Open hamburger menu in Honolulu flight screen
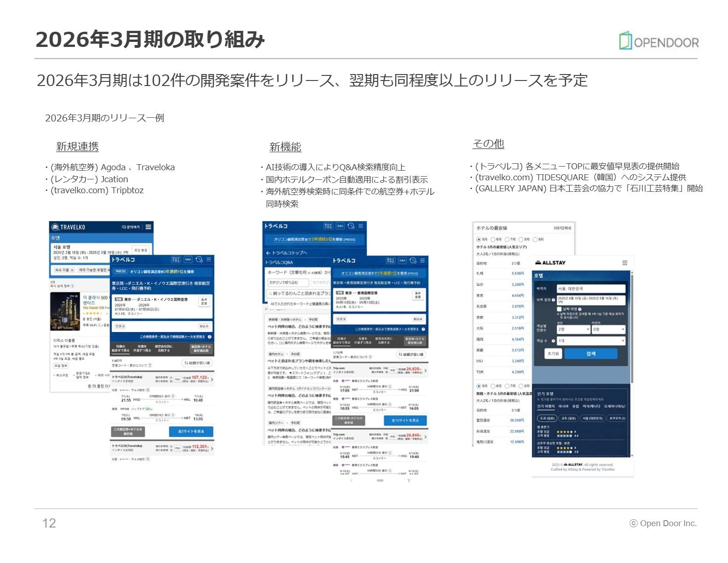Screen dimensions: 728x563 tap(209, 259)
